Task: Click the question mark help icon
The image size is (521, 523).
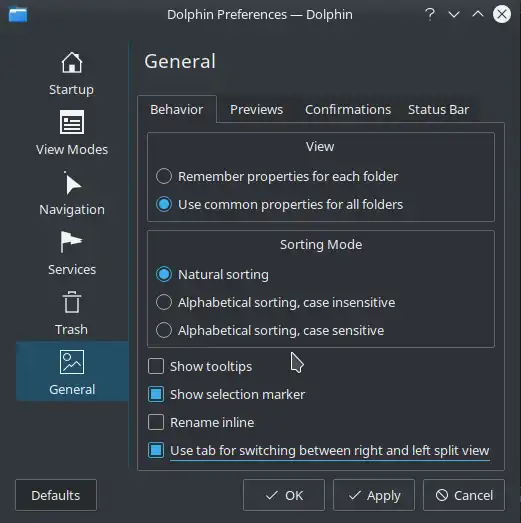Action: pyautogui.click(x=430, y=15)
